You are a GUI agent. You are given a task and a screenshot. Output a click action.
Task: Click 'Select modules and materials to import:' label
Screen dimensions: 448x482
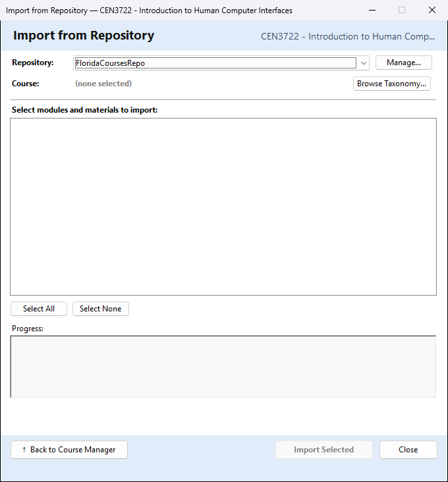(x=84, y=110)
